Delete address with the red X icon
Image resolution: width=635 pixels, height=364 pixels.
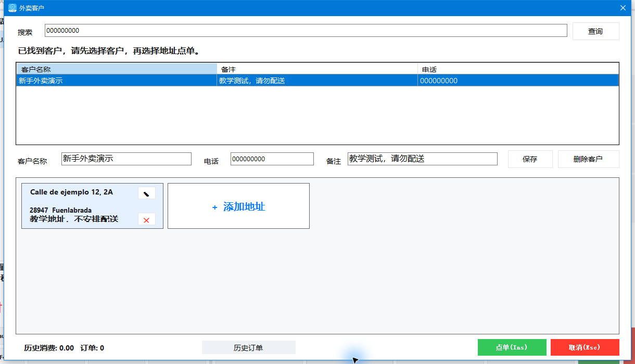pos(146,219)
